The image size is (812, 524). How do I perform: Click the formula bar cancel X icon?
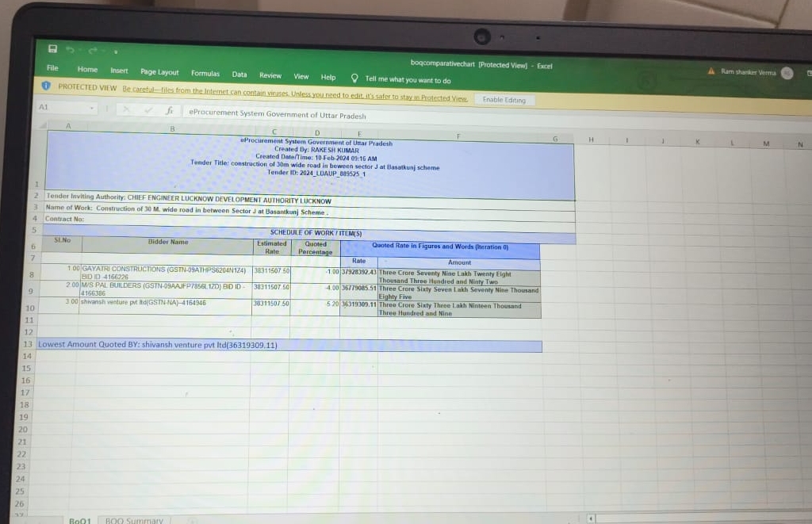coord(127,110)
